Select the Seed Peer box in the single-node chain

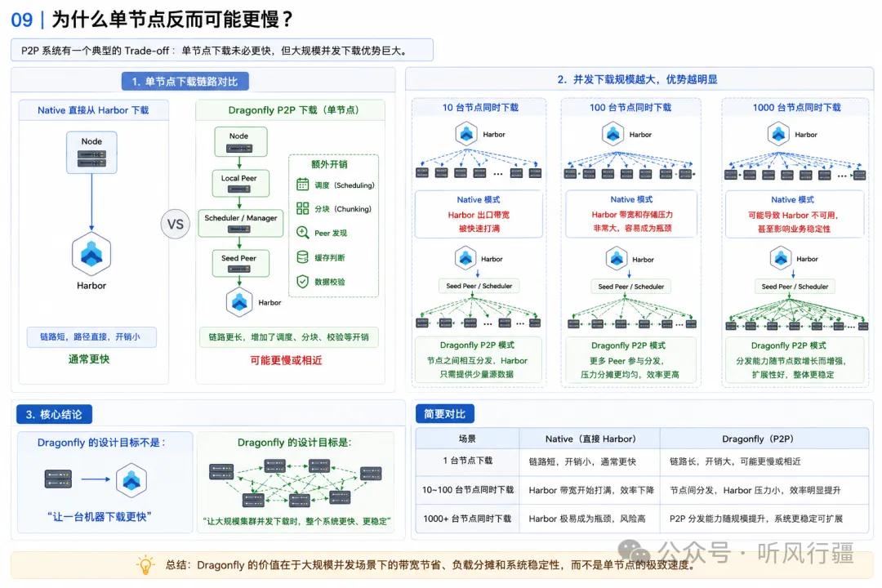pyautogui.click(x=241, y=263)
